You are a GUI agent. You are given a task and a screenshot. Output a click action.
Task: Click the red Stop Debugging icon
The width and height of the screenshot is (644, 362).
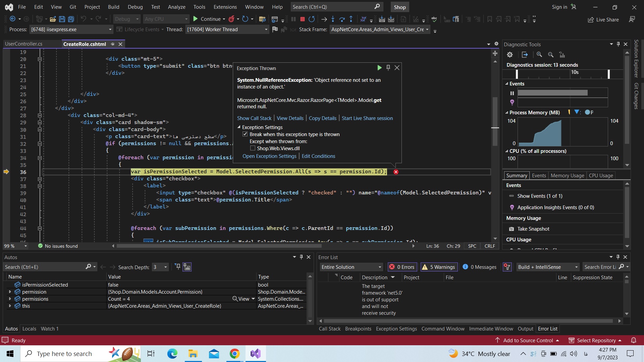(x=302, y=19)
